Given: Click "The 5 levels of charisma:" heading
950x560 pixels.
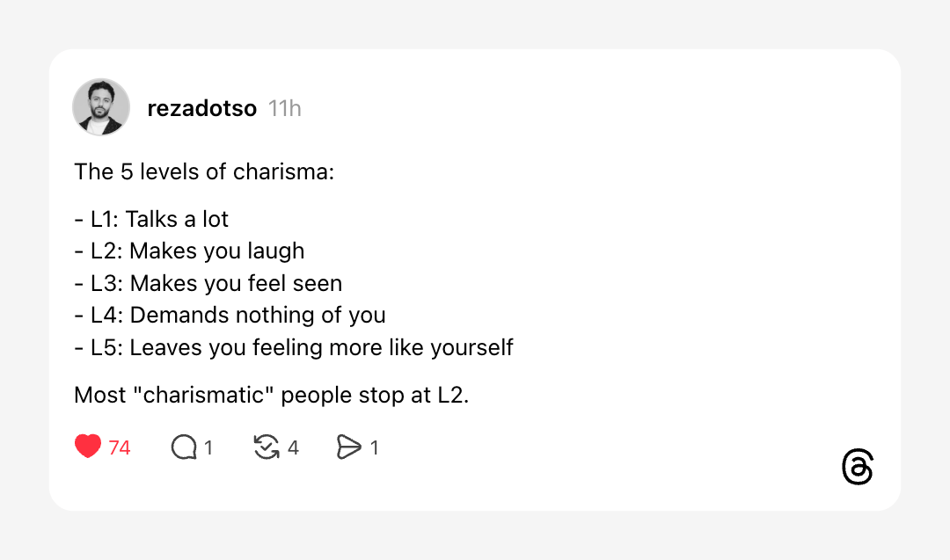Looking at the screenshot, I should [204, 171].
